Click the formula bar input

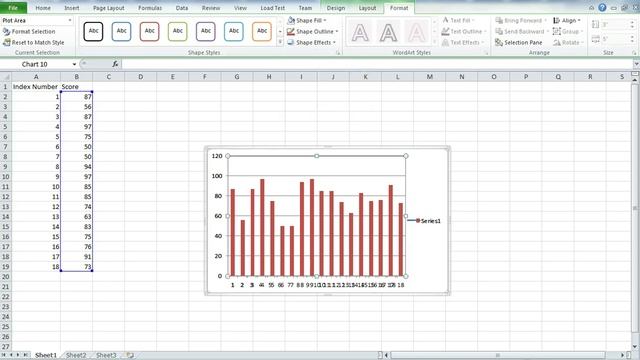[x=377, y=64]
